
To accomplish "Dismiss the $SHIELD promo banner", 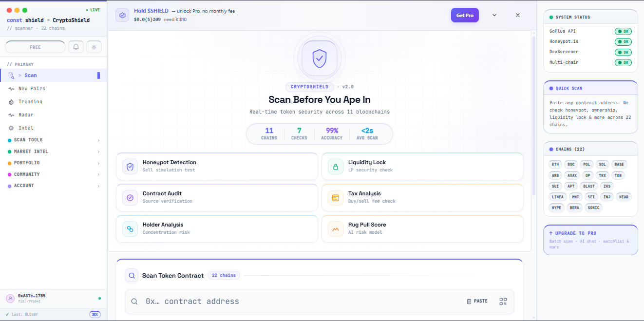I will pyautogui.click(x=518, y=15).
